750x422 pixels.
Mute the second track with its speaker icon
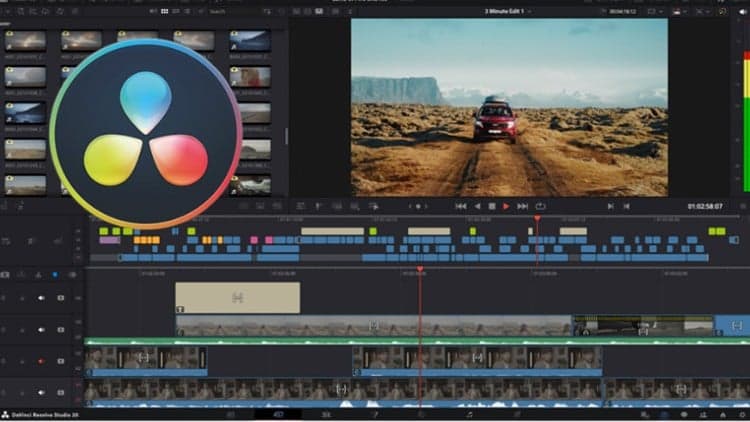[x=41, y=330]
